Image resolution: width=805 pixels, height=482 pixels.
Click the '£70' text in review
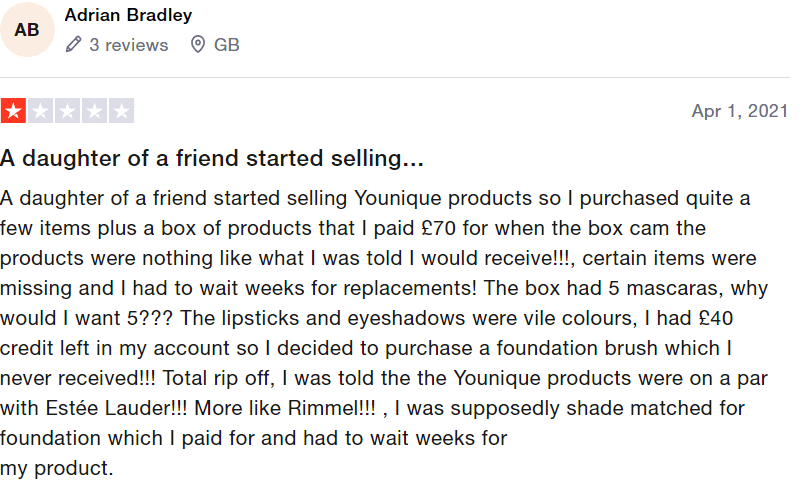pos(438,228)
